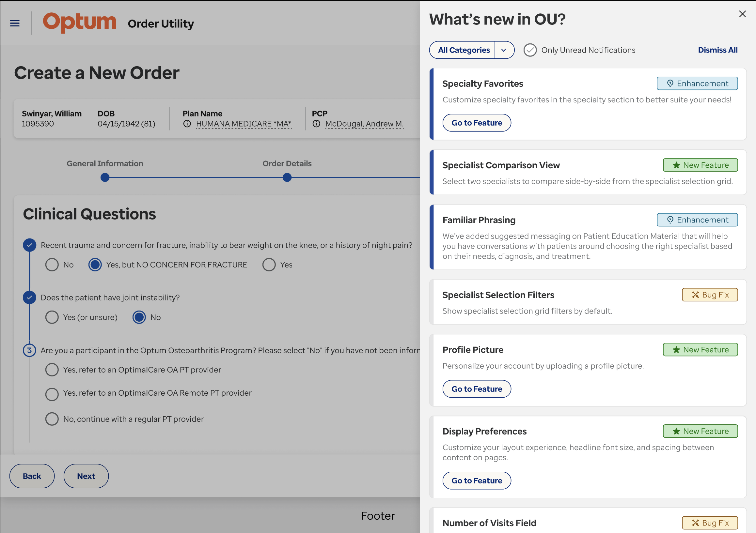Close the What's new in OU panel
The image size is (756, 533).
(742, 14)
